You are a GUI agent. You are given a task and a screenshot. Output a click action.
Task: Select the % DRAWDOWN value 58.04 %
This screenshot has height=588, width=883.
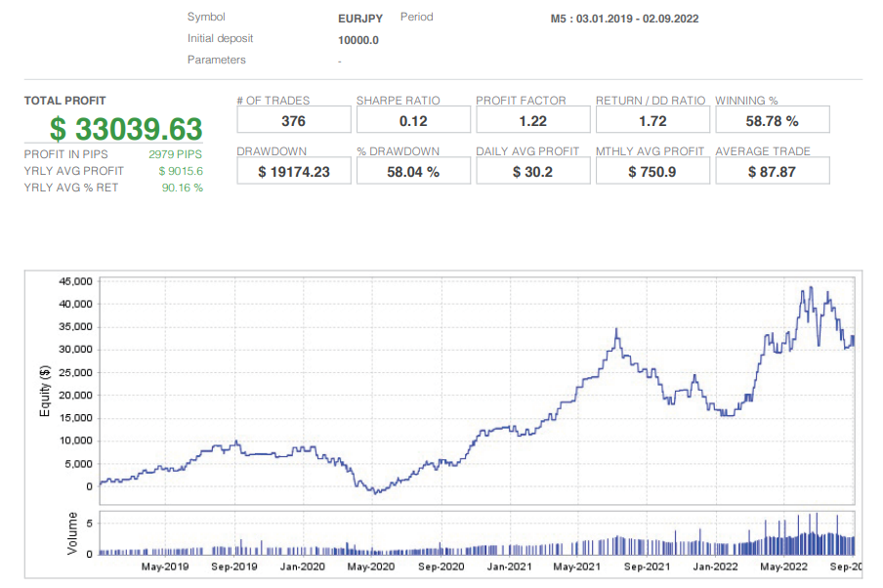pyautogui.click(x=412, y=170)
